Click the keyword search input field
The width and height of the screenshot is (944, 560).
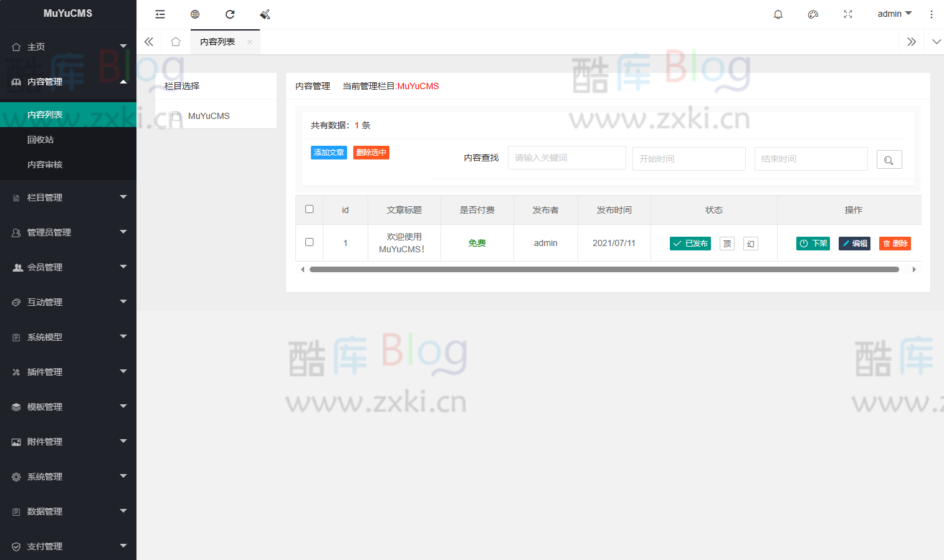tap(566, 157)
